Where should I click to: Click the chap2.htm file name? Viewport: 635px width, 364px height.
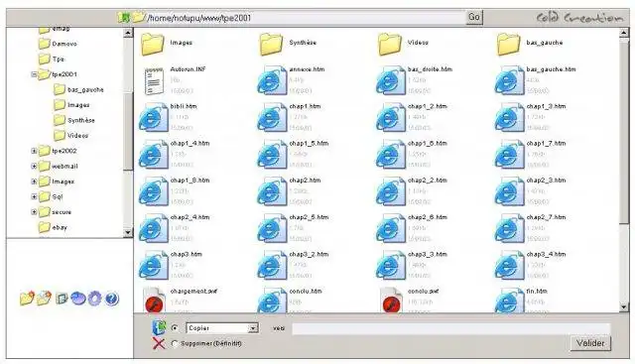point(305,181)
